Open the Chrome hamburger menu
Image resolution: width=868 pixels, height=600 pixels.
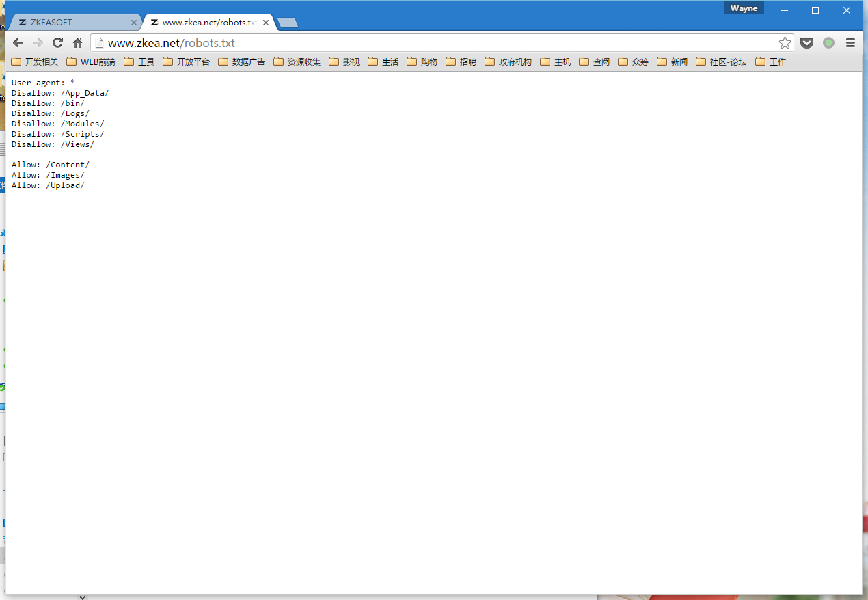tap(850, 43)
